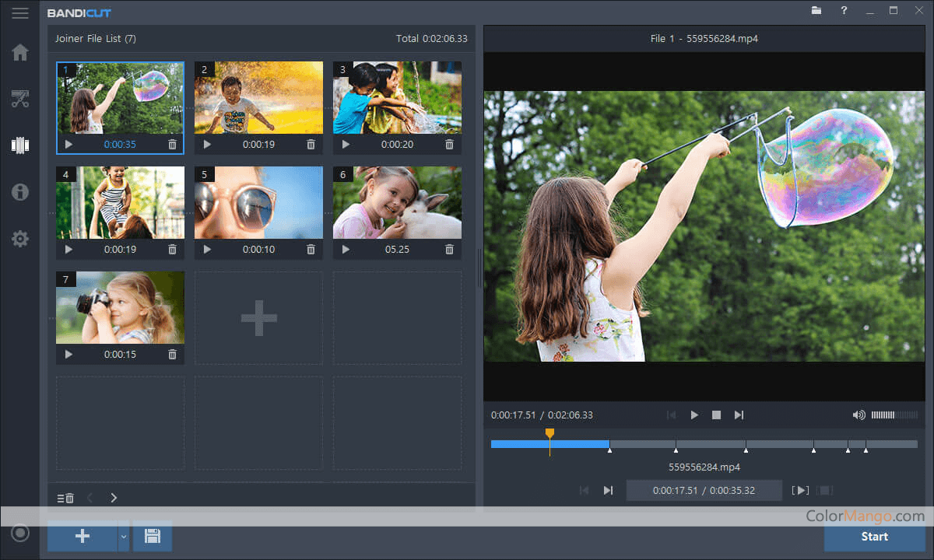Go to next page of file list
Screen dimensions: 934x560
pyautogui.click(x=114, y=498)
